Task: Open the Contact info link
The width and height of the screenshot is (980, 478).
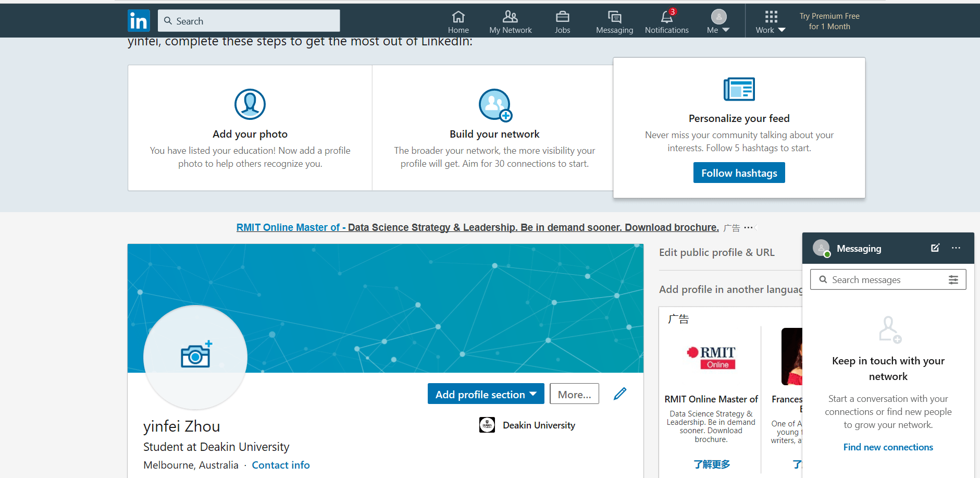Action: pyautogui.click(x=280, y=465)
